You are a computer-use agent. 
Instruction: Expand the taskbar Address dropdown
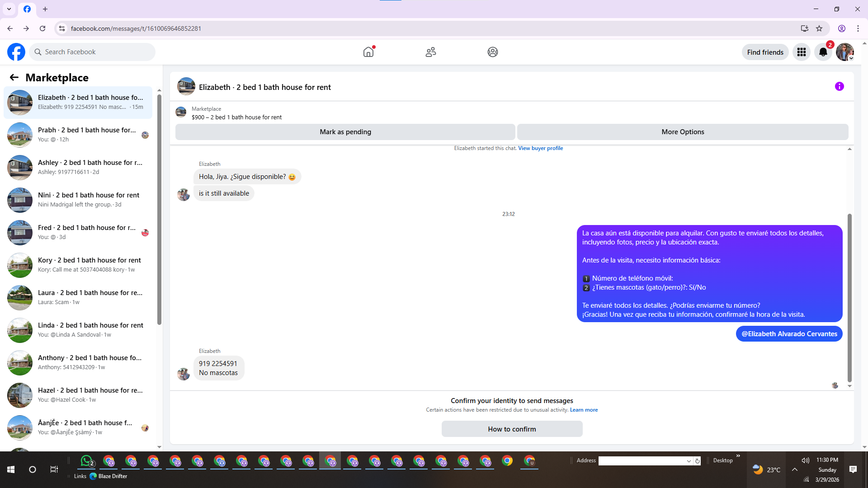[689, 461]
